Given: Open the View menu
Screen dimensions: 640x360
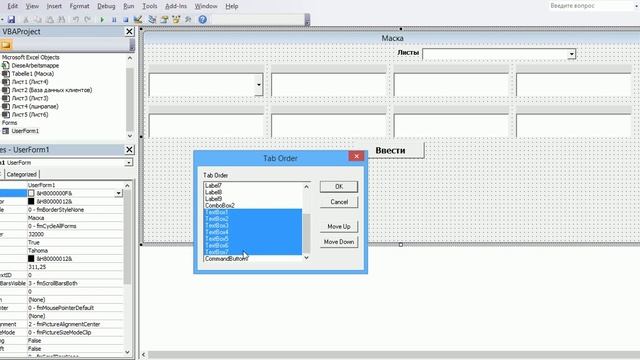Looking at the screenshot, I should pos(32,6).
